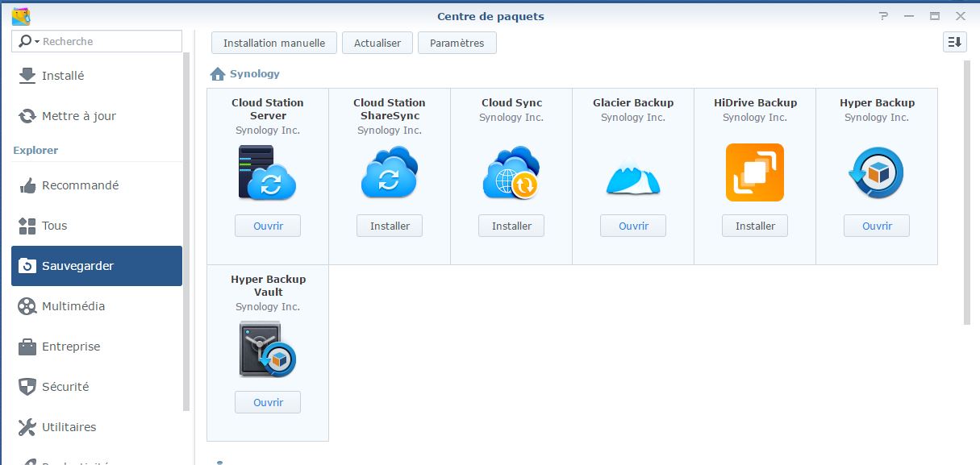Click the Hyper Backup package icon
This screenshot has width=980, height=465.
point(877,172)
